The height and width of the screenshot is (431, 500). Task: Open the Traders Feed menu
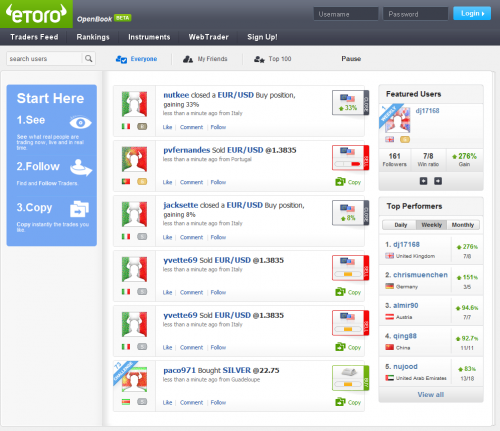34,37
